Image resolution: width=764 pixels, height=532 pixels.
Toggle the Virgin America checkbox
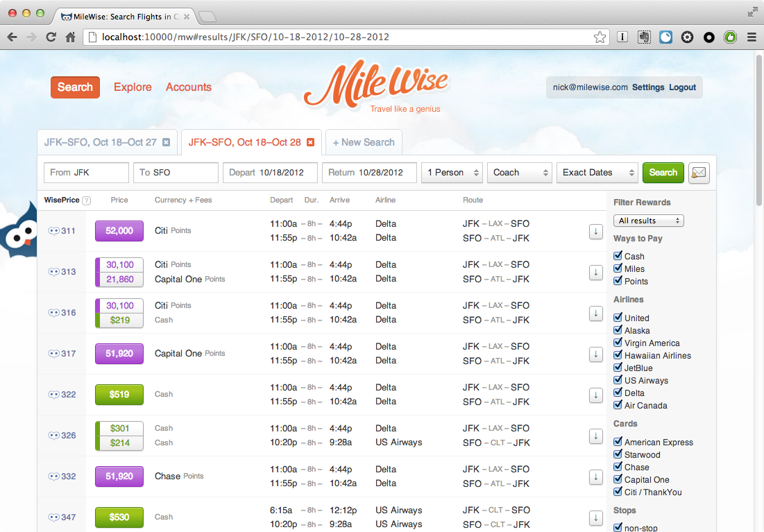coord(618,343)
